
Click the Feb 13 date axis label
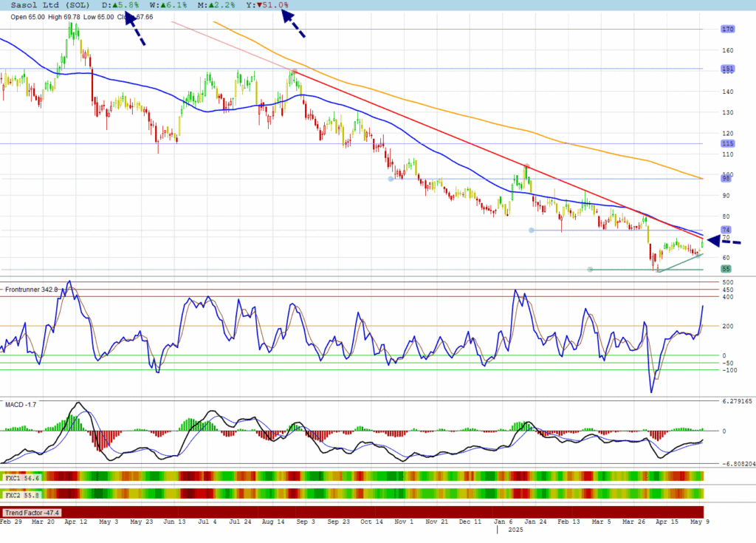(x=568, y=522)
